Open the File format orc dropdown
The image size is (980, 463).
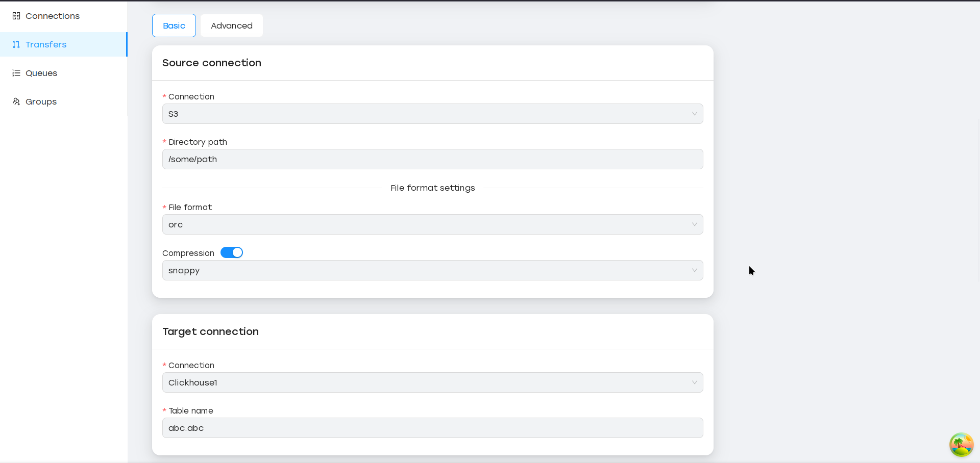[x=432, y=225]
